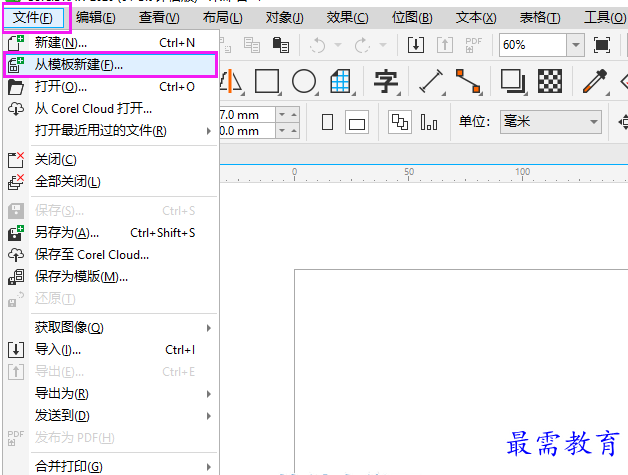Open the redo history dropdown arrow
This screenshot has height=475, width=628.
[383, 45]
